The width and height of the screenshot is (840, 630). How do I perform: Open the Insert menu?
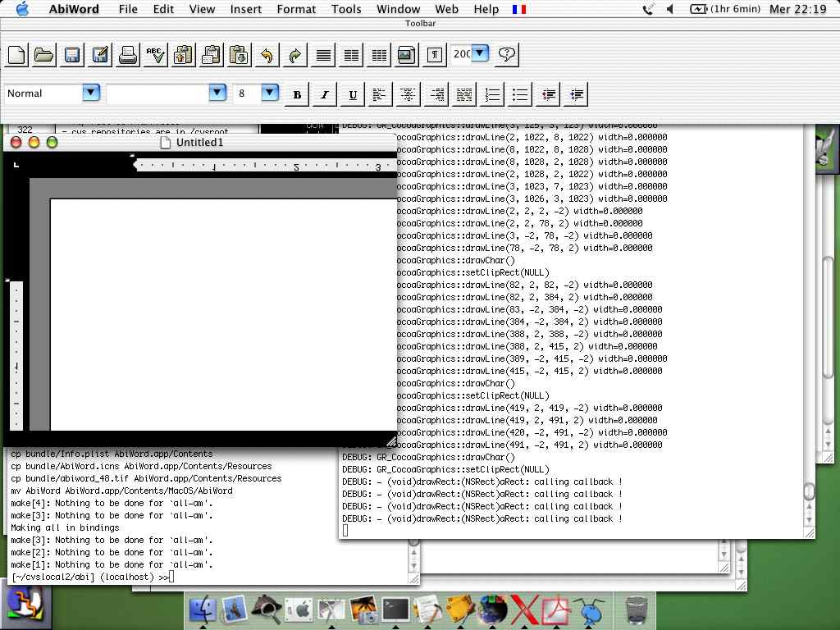pyautogui.click(x=246, y=9)
